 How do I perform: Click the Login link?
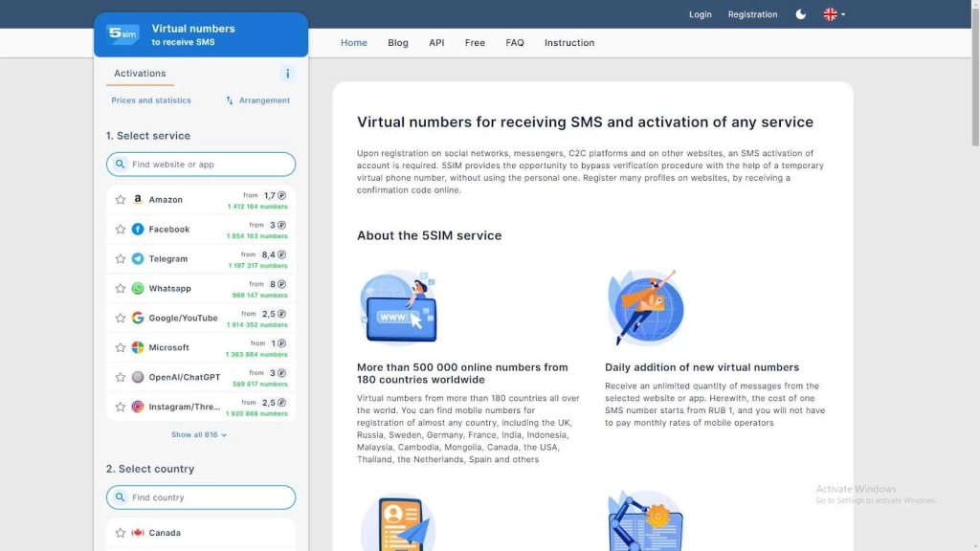[700, 14]
